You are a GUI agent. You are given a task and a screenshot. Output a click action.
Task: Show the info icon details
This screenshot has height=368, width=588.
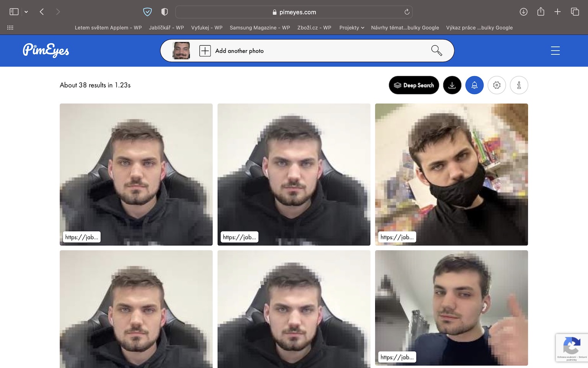pos(519,85)
